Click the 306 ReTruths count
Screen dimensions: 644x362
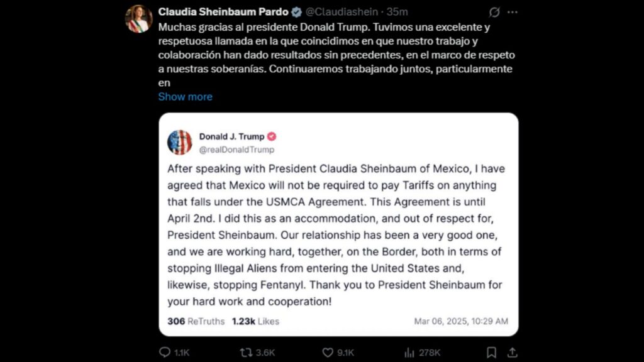196,321
